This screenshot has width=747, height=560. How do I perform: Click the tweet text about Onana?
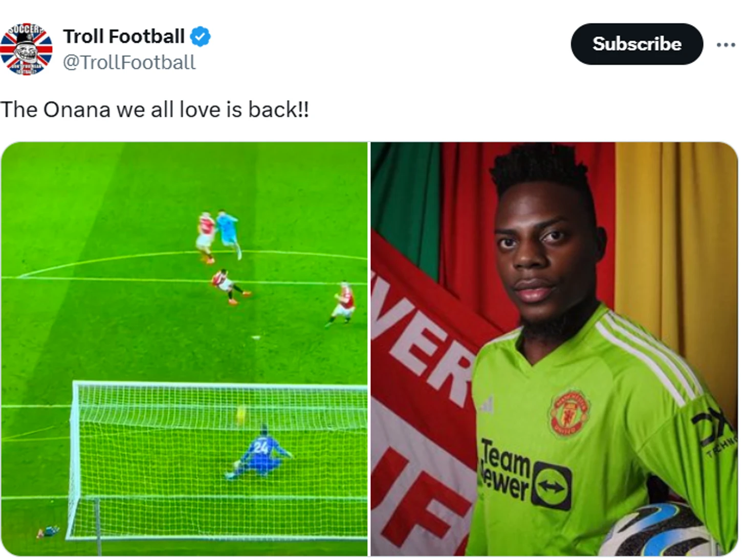(155, 109)
